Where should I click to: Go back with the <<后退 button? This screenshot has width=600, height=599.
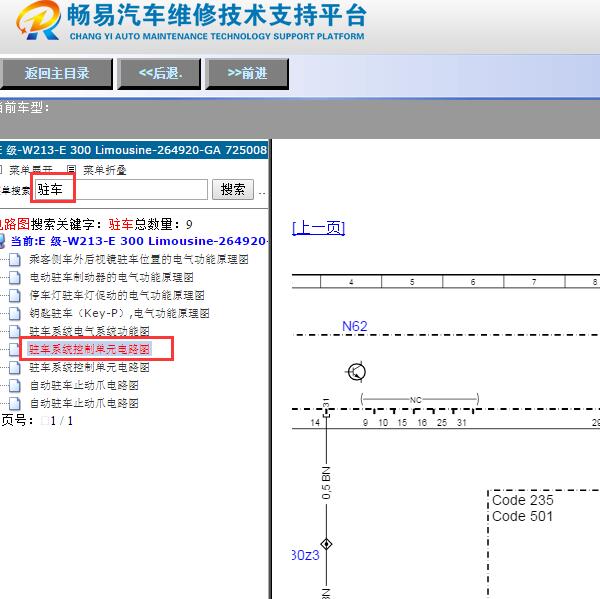[x=160, y=73]
